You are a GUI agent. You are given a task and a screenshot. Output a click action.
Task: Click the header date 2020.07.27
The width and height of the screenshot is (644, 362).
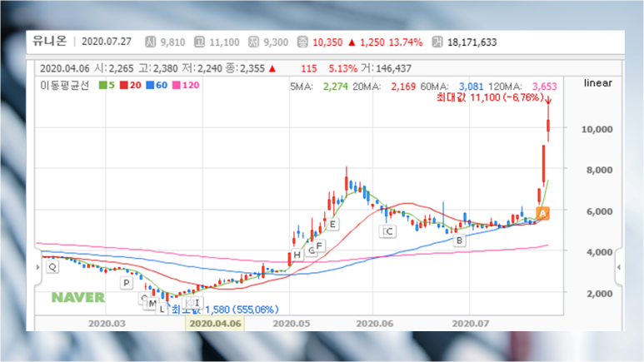[107, 42]
